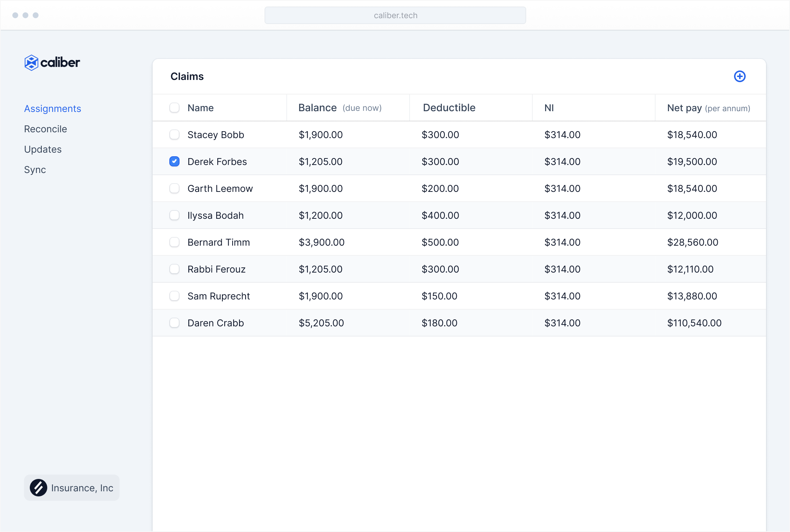Viewport: 790px width, 532px height.
Task: Click Sam Ruprecht's $13,880.00 net pay
Action: [x=692, y=296]
